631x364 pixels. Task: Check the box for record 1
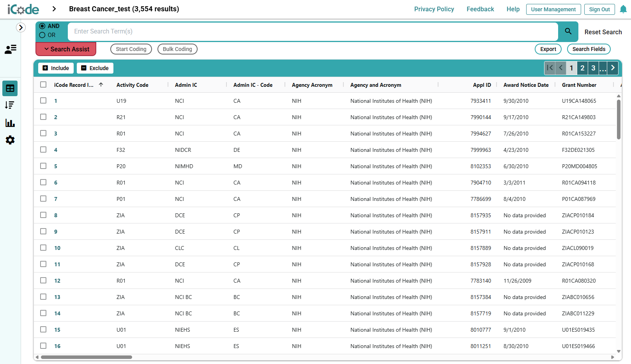(43, 100)
